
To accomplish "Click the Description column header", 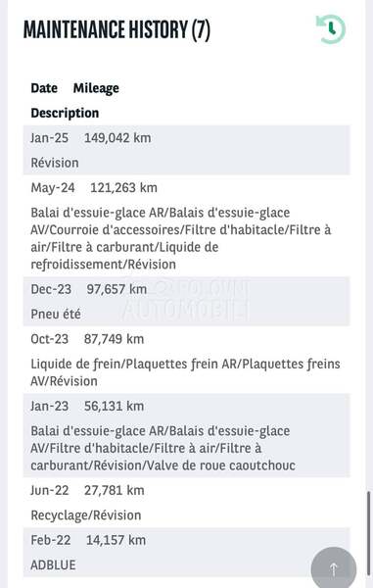I will coord(65,113).
